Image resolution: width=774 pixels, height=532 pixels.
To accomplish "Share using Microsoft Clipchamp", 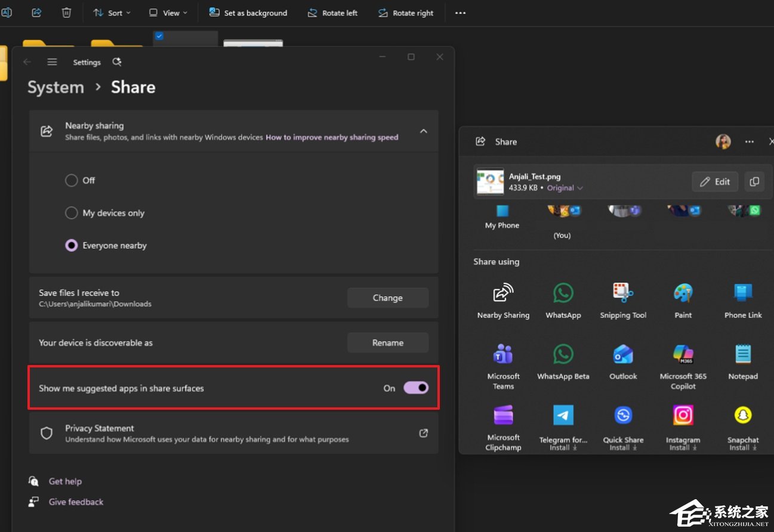I will 503,428.
